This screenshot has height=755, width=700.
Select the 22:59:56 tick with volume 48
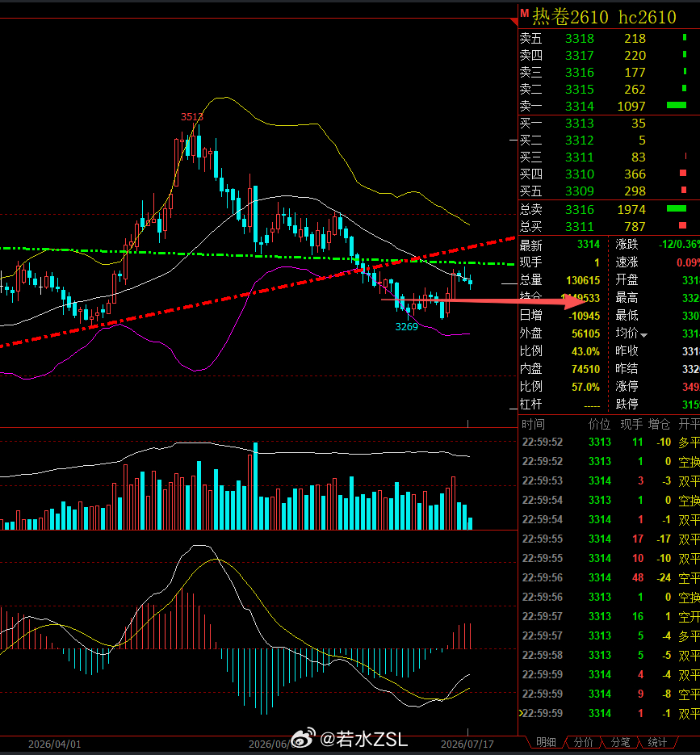pos(609,578)
